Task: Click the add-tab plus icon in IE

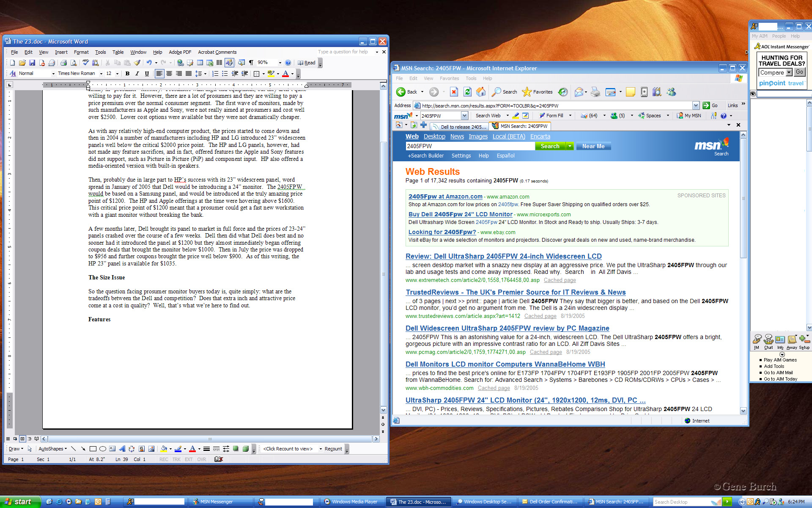Action: click(423, 125)
